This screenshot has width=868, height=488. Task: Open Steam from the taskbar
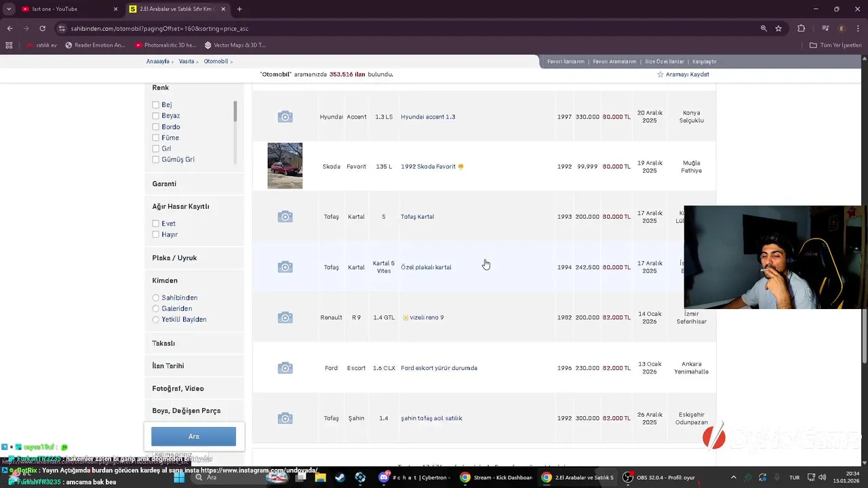tap(340, 477)
